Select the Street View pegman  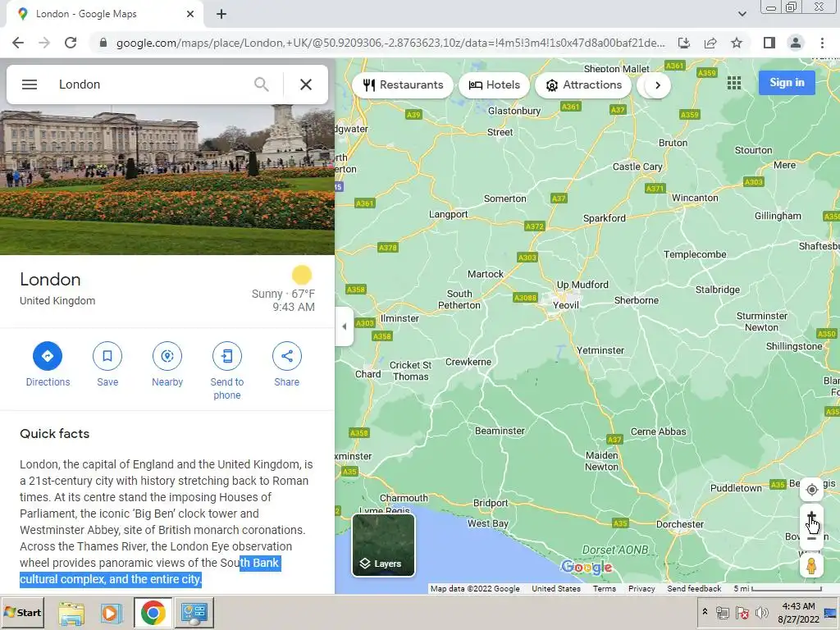click(x=811, y=566)
